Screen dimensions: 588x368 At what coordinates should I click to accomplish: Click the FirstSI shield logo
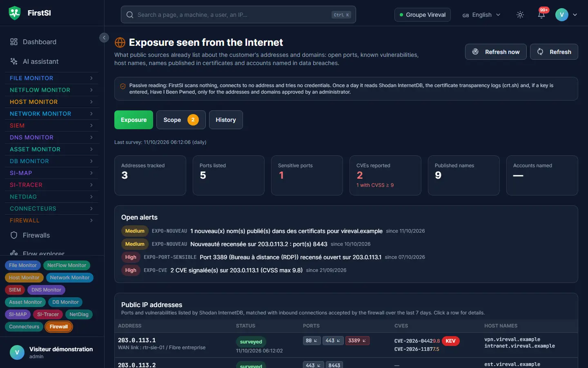(x=15, y=13)
